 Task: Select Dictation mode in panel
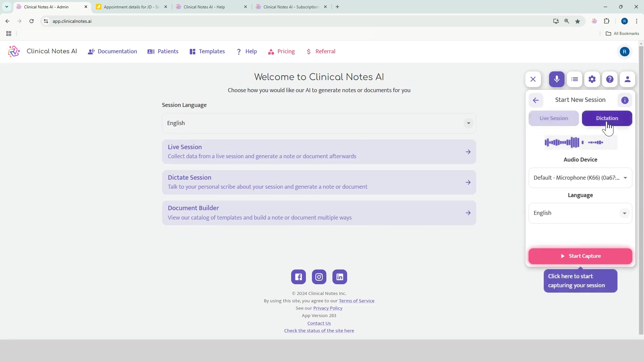[607, 118]
